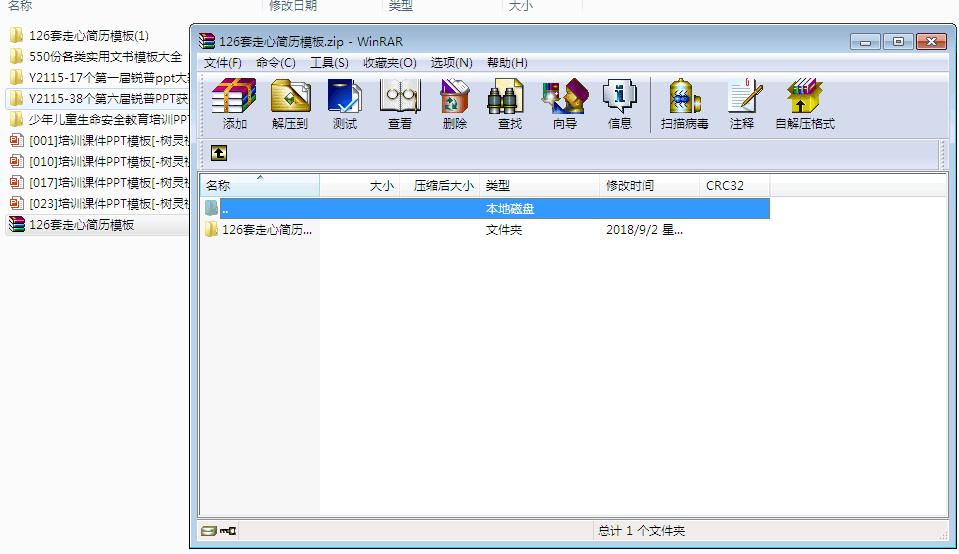This screenshot has height=554, width=959.
Task: Click the 文件夹 type cell
Action: 504,230
